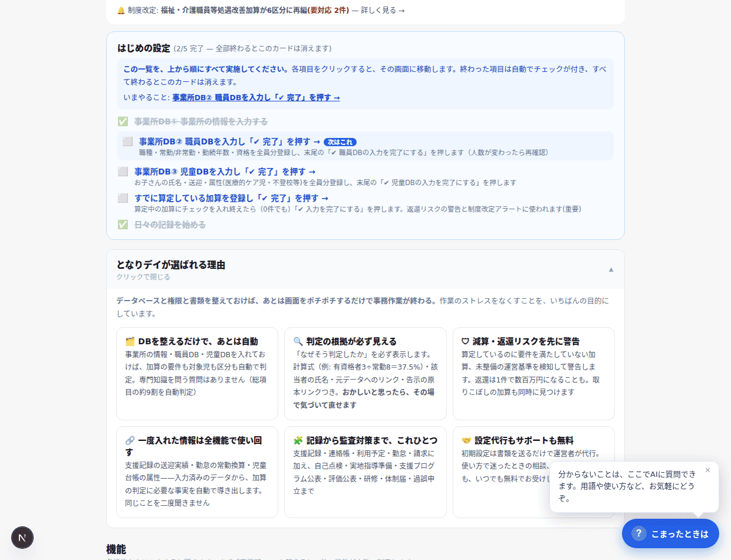Click the empty checkbox beside 事業所DB② 職員DB

(127, 141)
